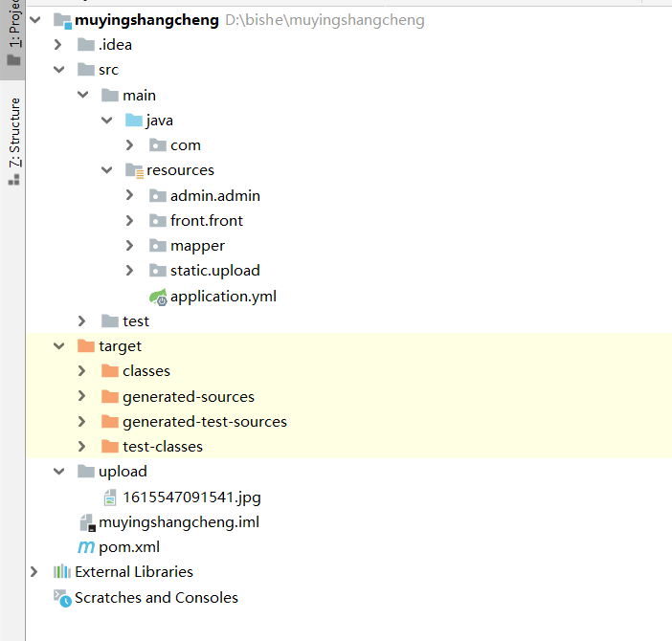672x641 pixels.
Task: Collapse the java source folder chevron
Action: pos(106,121)
